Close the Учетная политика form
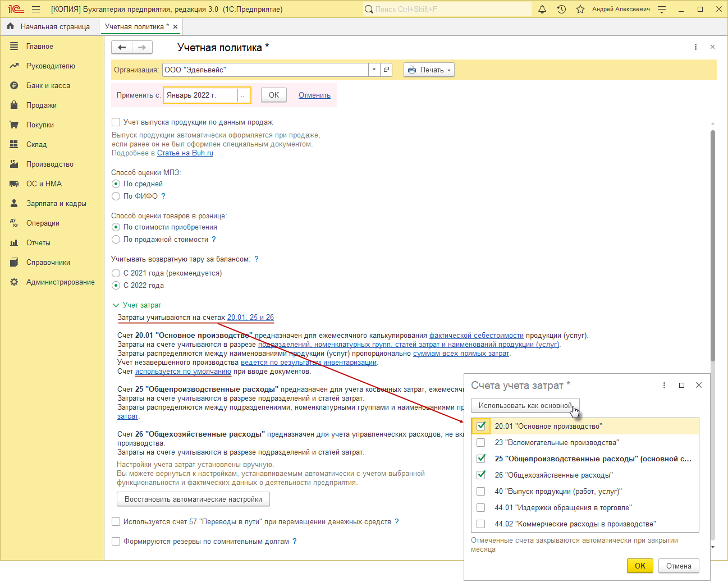The width and height of the screenshot is (728, 582). [712, 47]
